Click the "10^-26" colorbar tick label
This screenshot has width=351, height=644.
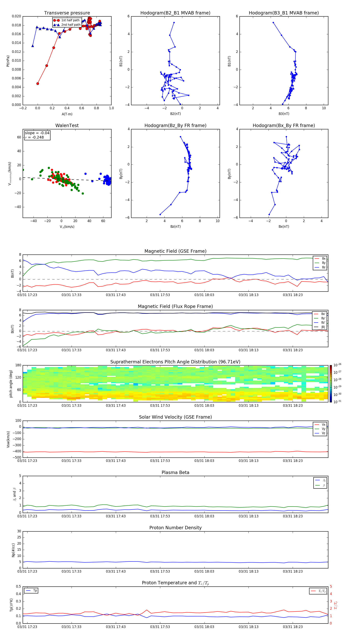click(x=337, y=365)
